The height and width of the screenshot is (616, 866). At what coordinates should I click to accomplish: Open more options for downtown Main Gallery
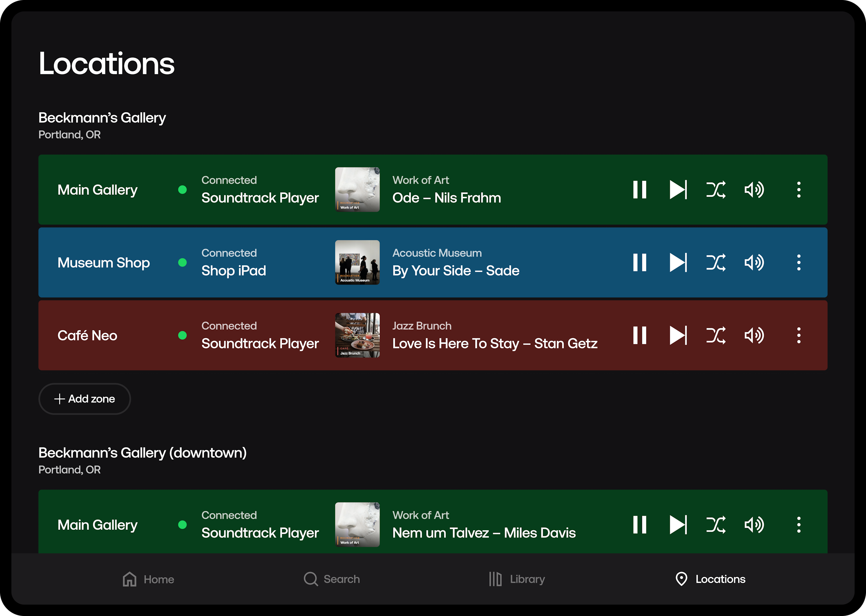click(x=798, y=524)
